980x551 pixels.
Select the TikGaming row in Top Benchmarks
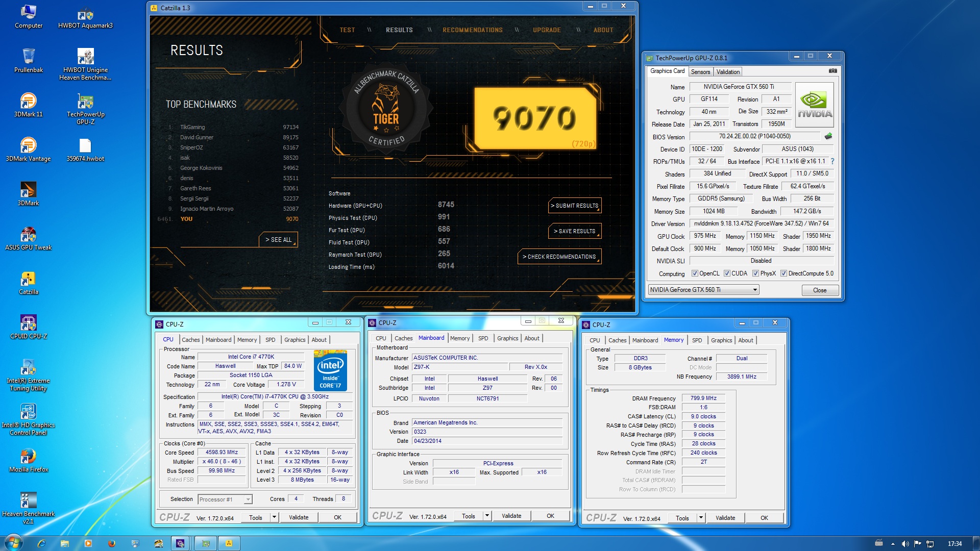(232, 127)
